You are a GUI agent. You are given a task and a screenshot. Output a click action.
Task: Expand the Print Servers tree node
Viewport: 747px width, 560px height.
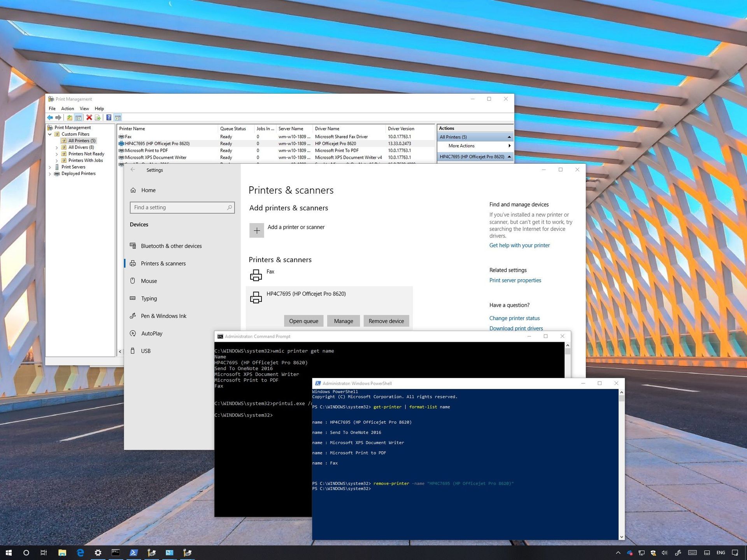tap(50, 167)
